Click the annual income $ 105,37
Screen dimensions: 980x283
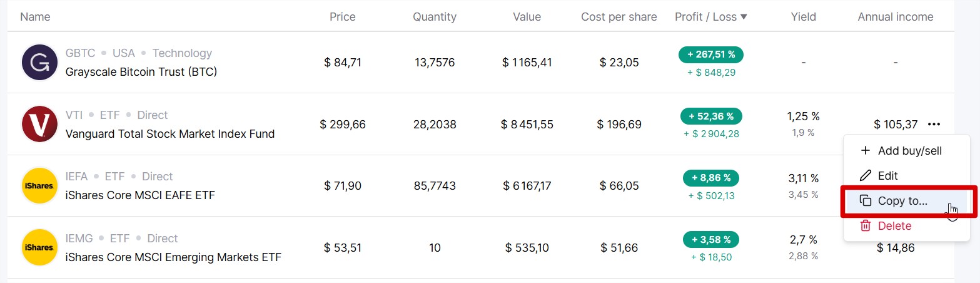pyautogui.click(x=896, y=125)
